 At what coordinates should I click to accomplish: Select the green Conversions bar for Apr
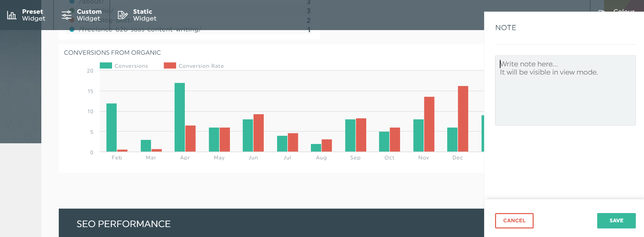180,117
